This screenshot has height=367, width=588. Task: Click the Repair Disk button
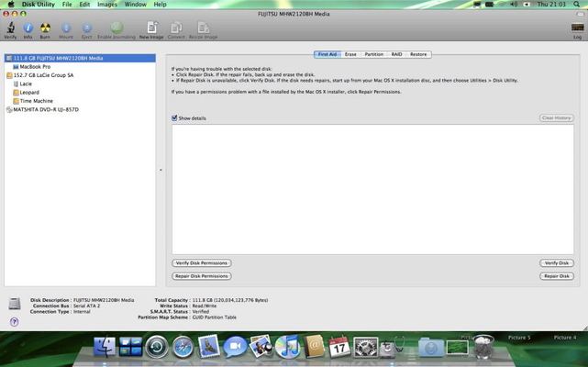tap(557, 276)
